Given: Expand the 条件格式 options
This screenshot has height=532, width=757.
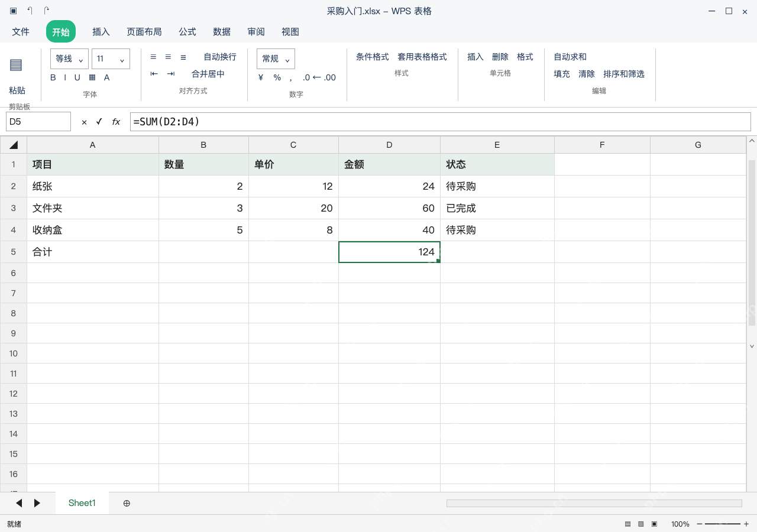Looking at the screenshot, I should [373, 57].
